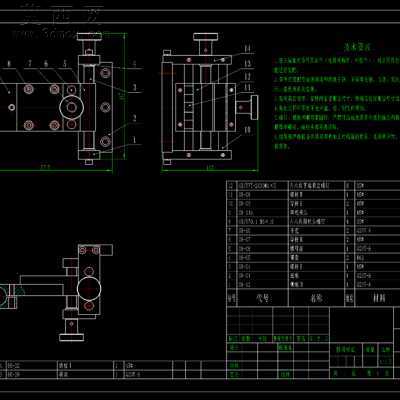Click part label 7 above the front view
The height and width of the screenshot is (400, 400).
point(30,63)
